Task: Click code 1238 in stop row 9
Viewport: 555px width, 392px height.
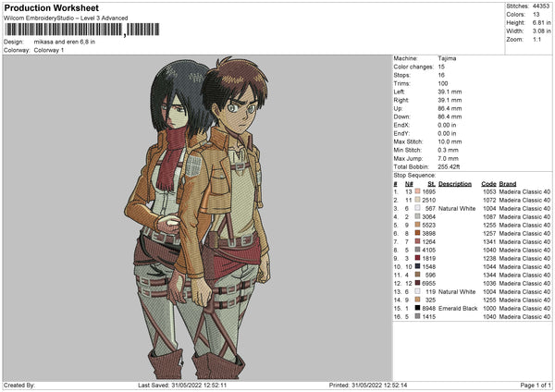Action: (x=489, y=258)
